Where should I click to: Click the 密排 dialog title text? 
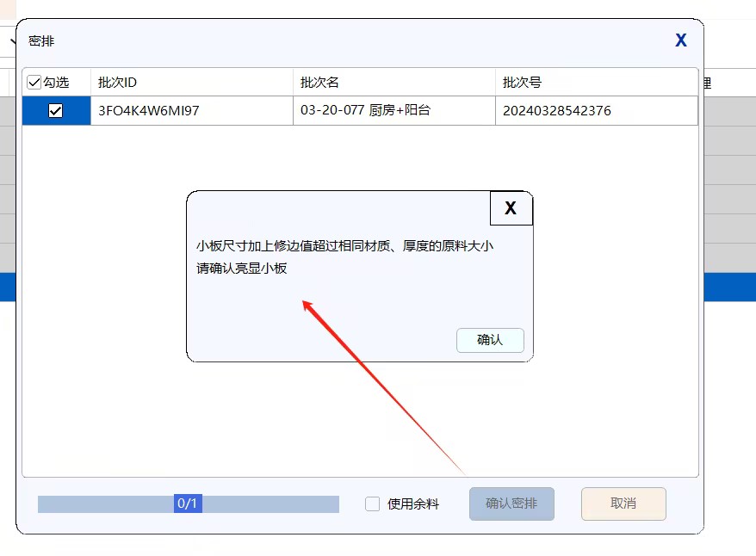pos(41,40)
